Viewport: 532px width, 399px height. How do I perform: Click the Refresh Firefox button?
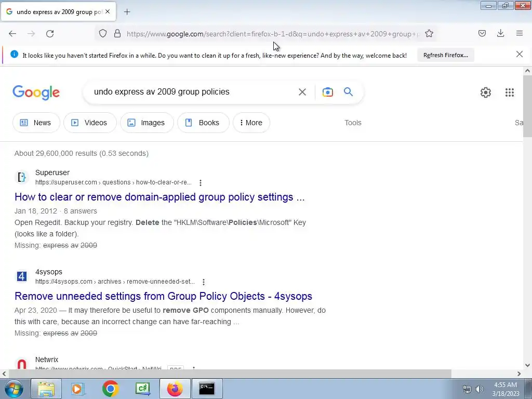(445, 55)
